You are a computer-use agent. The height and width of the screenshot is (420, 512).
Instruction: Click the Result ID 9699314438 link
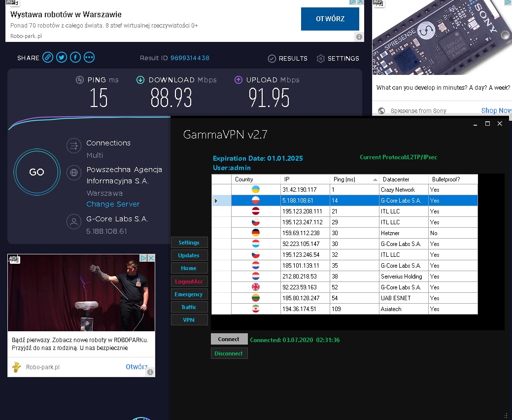190,58
